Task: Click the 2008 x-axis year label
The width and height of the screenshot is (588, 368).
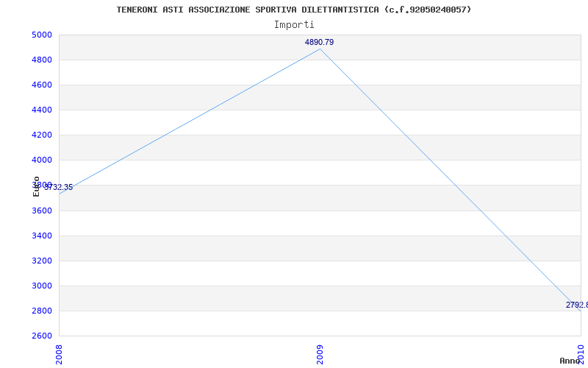Action: [x=59, y=355]
